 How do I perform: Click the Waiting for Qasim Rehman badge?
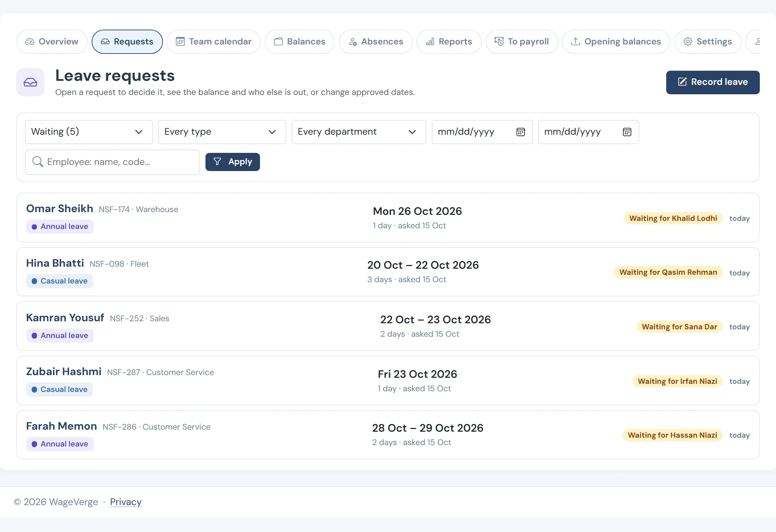tap(668, 272)
